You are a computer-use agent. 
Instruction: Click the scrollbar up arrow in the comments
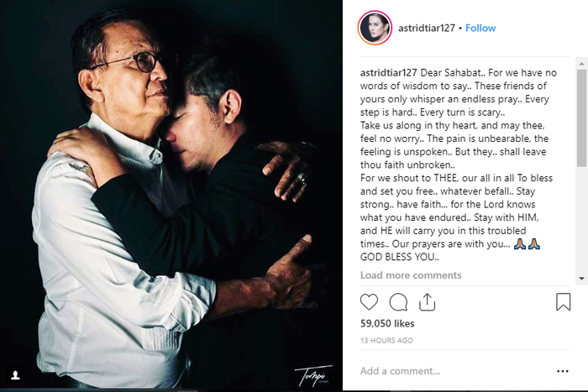pyautogui.click(x=581, y=64)
